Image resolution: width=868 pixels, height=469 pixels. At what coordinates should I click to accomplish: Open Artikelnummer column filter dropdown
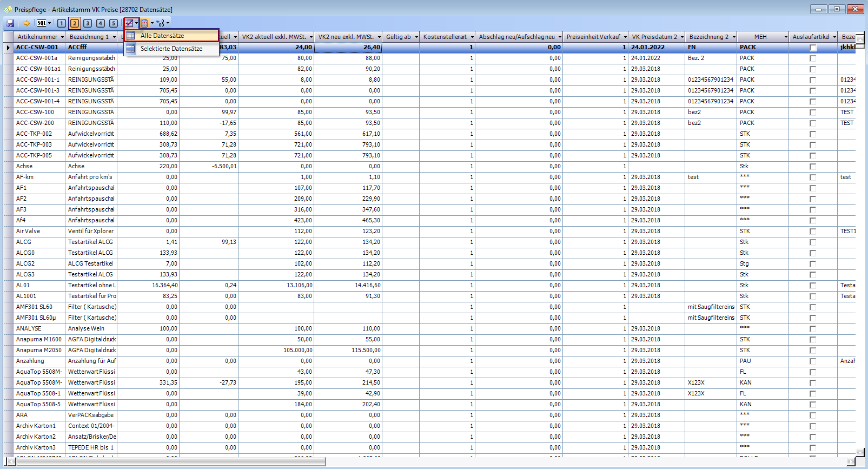pyautogui.click(x=62, y=37)
